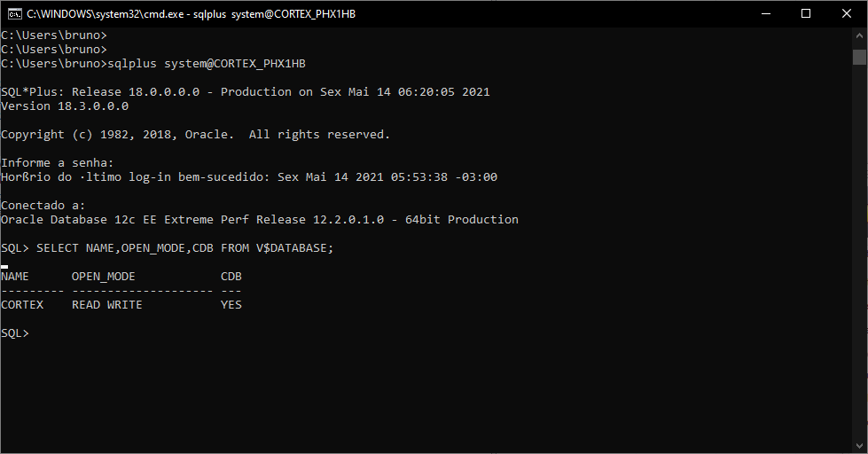Click the scrollbar up arrow
Viewport: 868px width, 454px height.
[x=859, y=35]
